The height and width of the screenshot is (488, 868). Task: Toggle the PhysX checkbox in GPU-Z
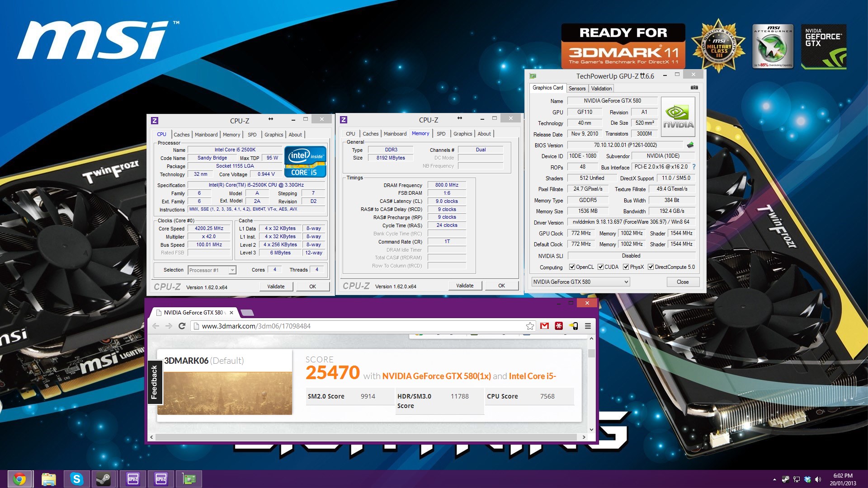point(626,267)
